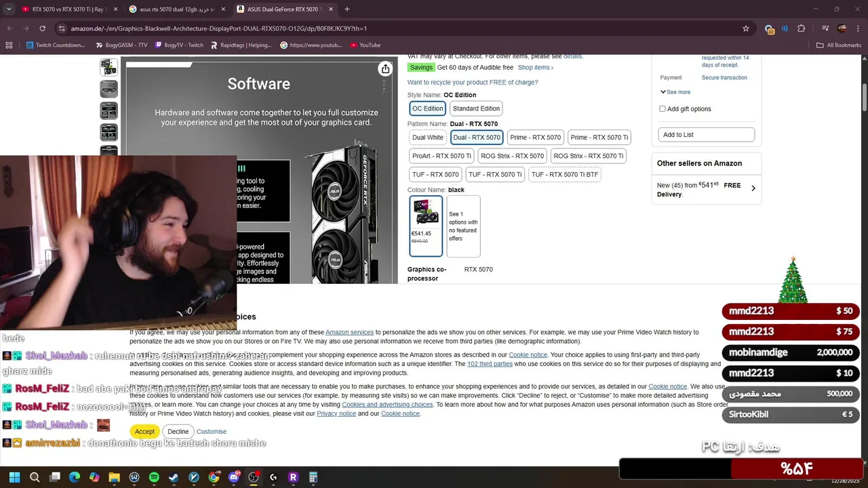
Task: Open the tab search dropdown arrow
Action: (x=9, y=9)
